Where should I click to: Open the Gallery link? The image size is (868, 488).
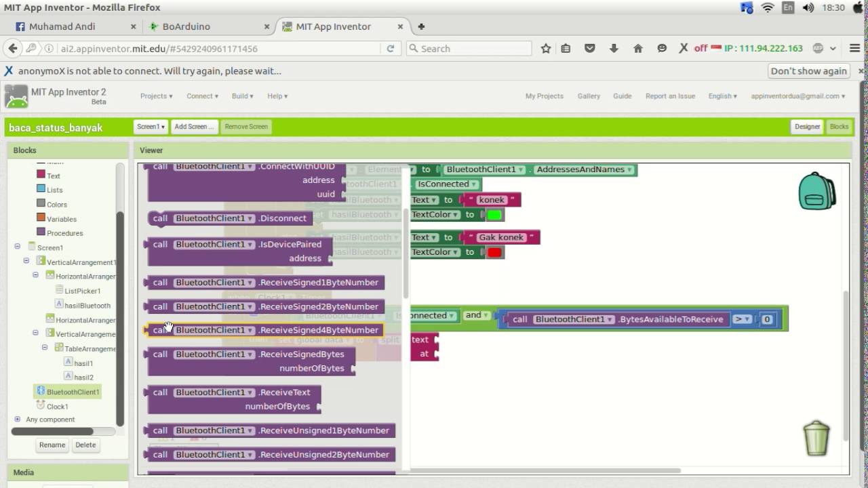point(589,96)
